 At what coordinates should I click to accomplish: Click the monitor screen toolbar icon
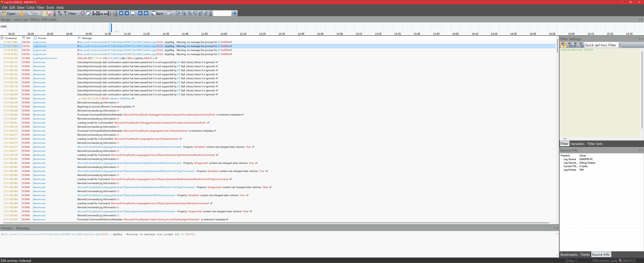point(133,13)
